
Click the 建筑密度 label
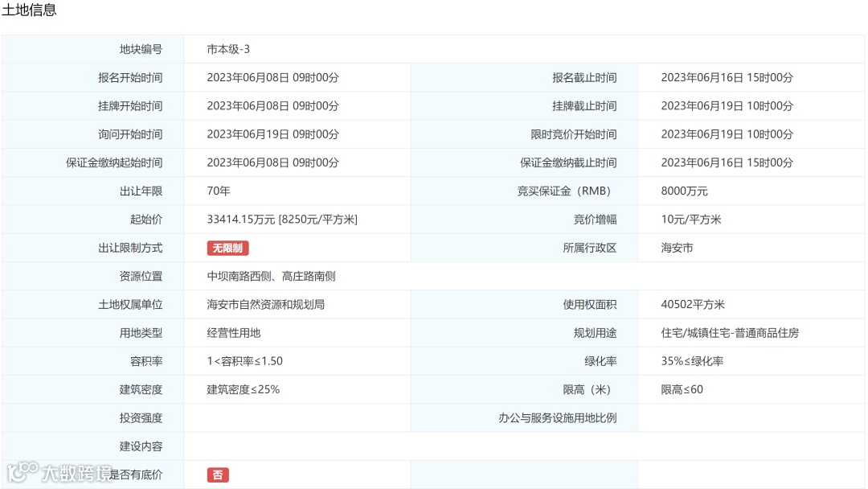tap(141, 389)
